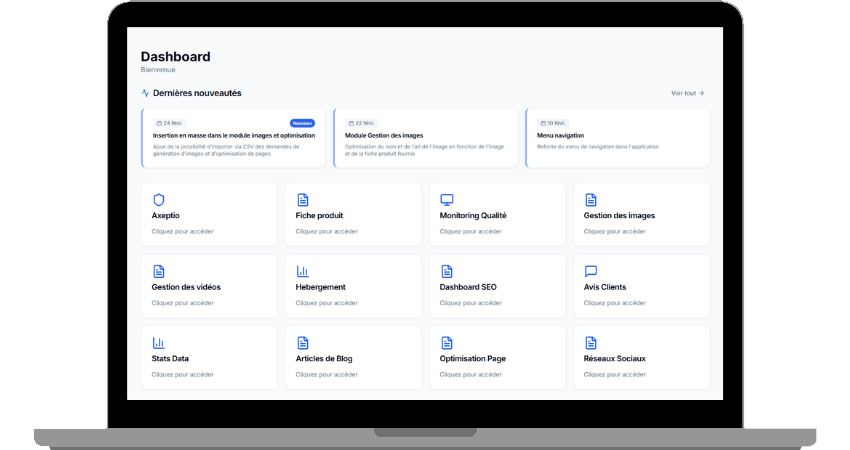Click the Stats Data chart icon
The image size is (850, 450).
[158, 343]
